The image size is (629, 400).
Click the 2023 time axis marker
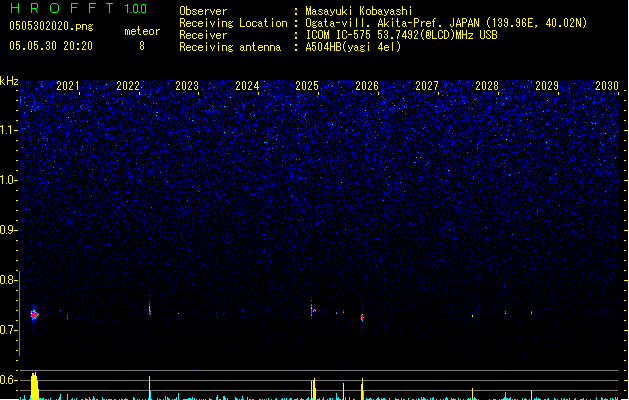coord(187,86)
